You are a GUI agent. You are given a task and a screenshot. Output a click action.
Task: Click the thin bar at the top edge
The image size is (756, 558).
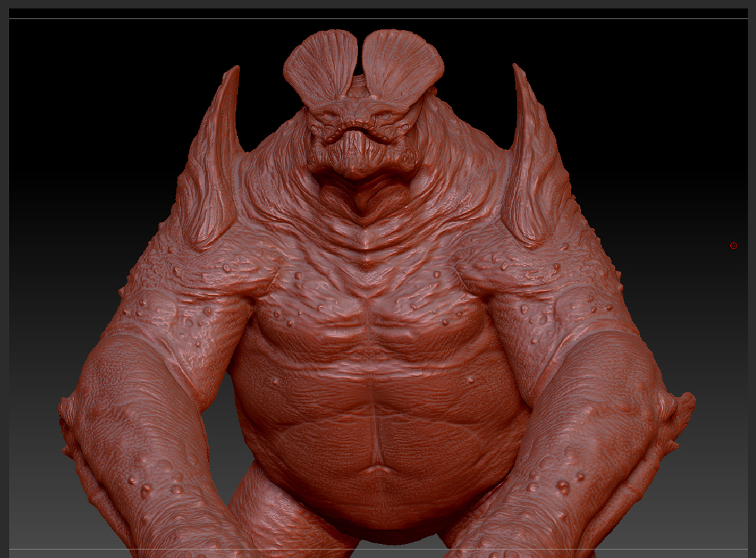(377, 3)
